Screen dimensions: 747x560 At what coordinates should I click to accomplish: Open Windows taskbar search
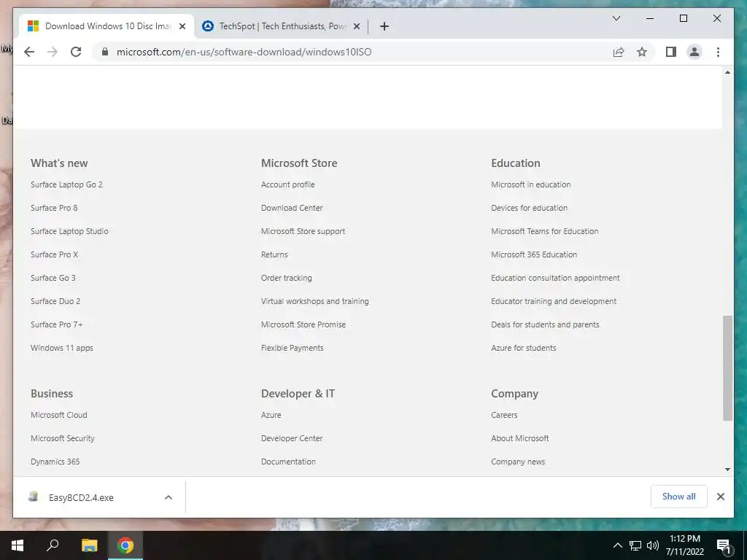(x=53, y=545)
